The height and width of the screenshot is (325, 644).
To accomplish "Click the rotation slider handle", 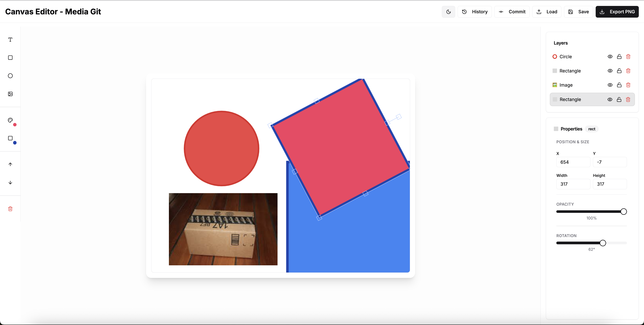I will tap(603, 243).
